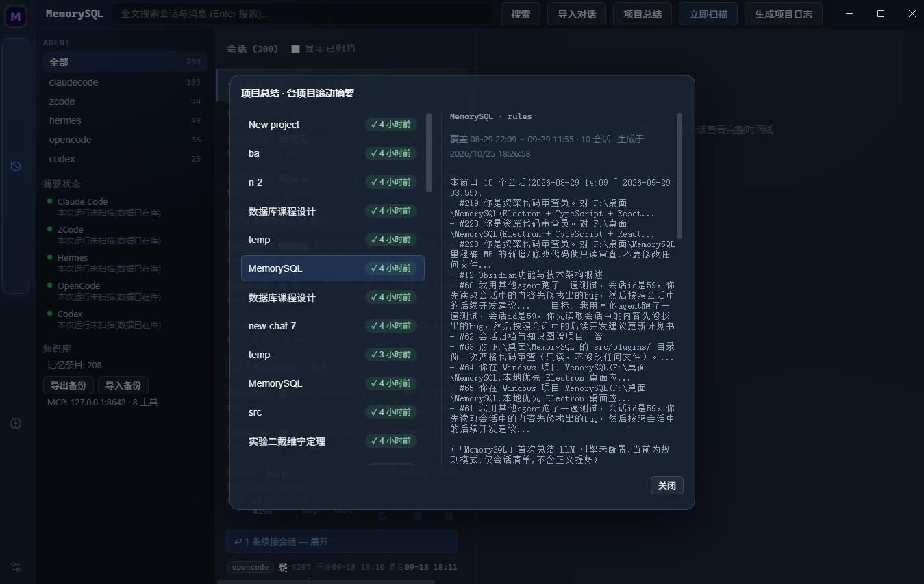Filter sessions by opencode in Agent list
Image resolution: width=924 pixels, height=584 pixels.
tap(125, 140)
